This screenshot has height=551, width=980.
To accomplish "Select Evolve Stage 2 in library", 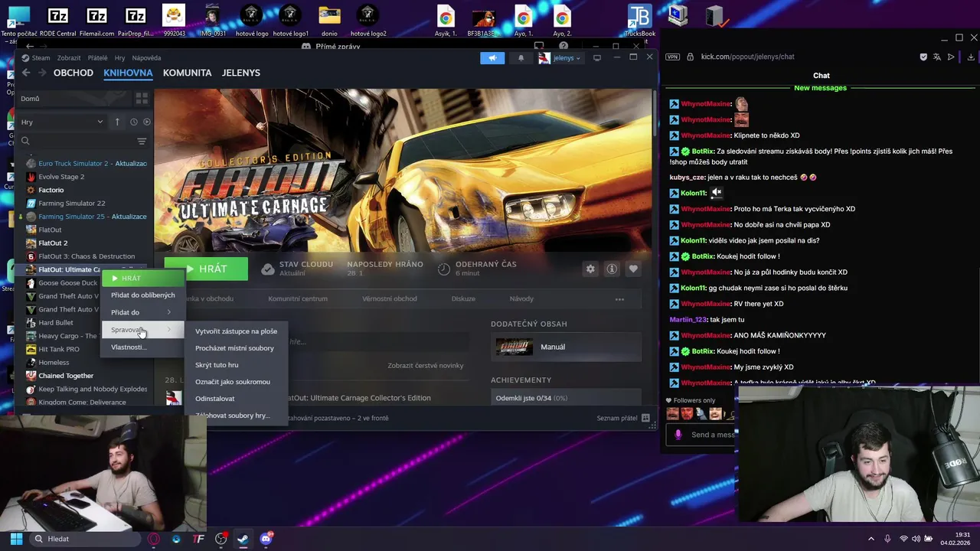I will click(x=61, y=177).
